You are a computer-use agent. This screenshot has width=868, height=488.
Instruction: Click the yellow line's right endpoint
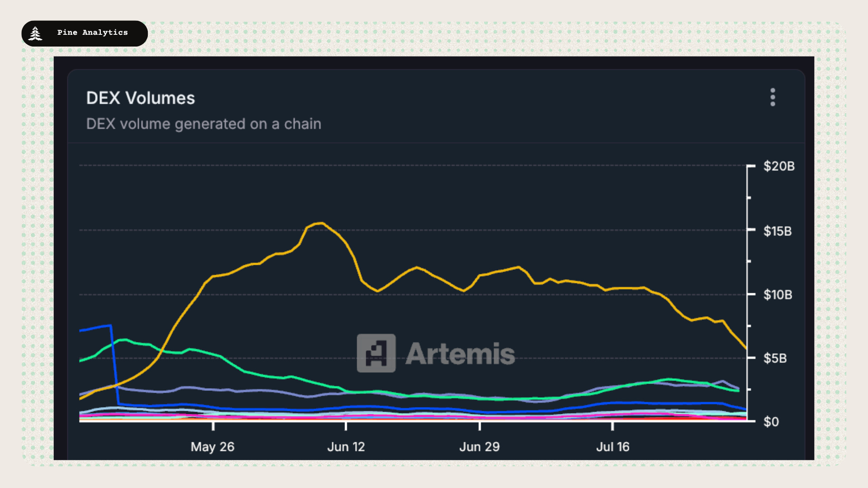pyautogui.click(x=746, y=348)
